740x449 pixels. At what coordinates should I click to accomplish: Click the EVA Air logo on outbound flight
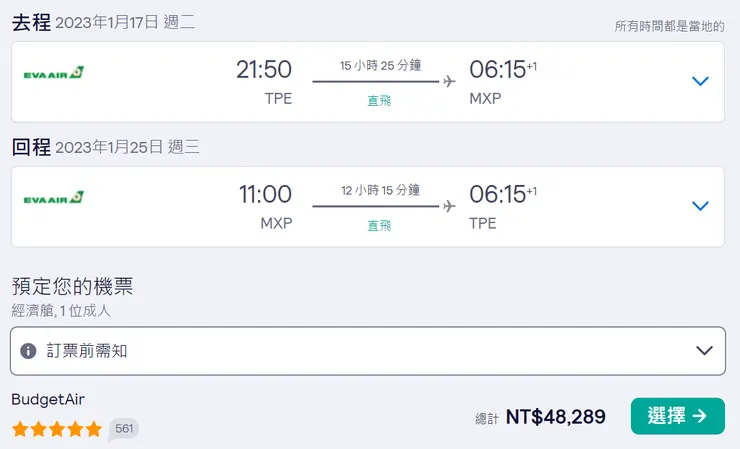click(54, 73)
